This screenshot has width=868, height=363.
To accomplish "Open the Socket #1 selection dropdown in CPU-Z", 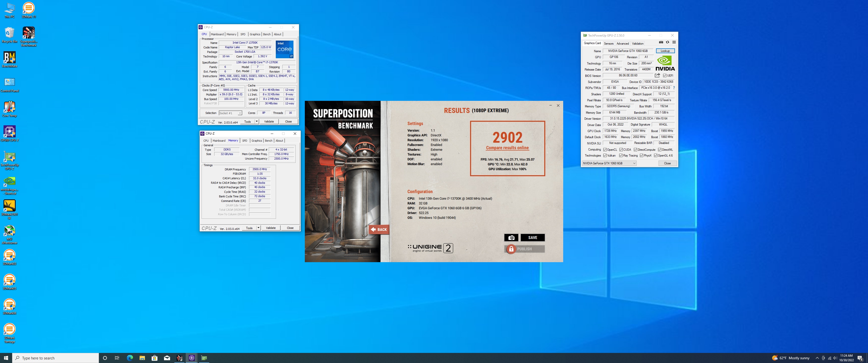I will pos(230,113).
